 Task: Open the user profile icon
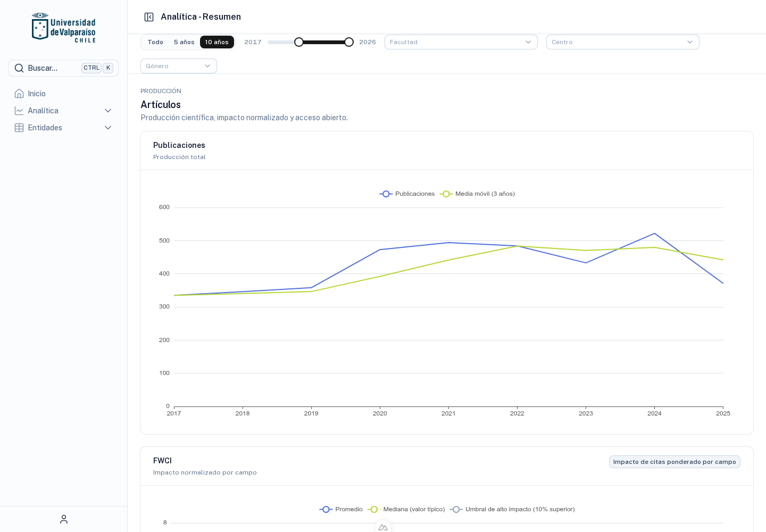(x=64, y=519)
